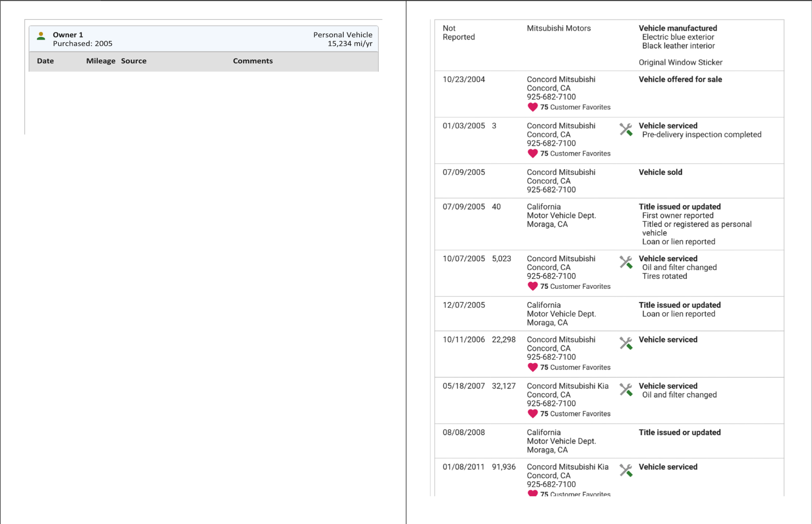Click the 10/23/2004 date cell
The image size is (812, 524).
[x=464, y=80]
